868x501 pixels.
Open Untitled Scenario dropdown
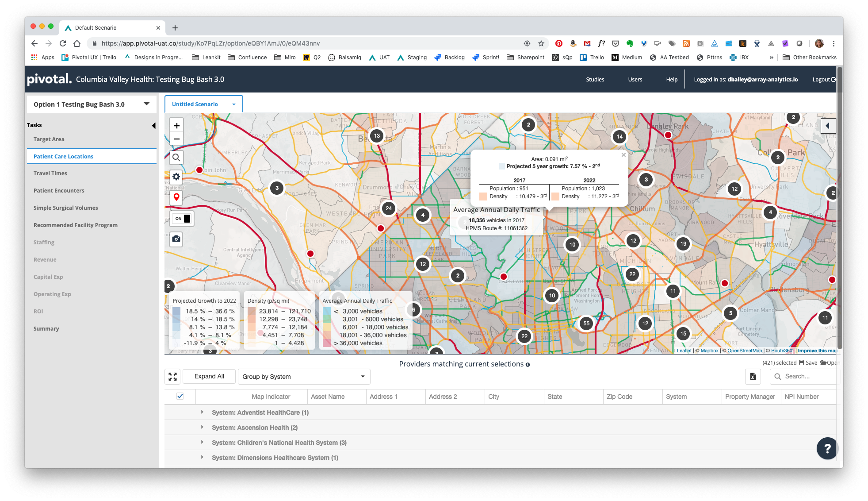(x=204, y=104)
